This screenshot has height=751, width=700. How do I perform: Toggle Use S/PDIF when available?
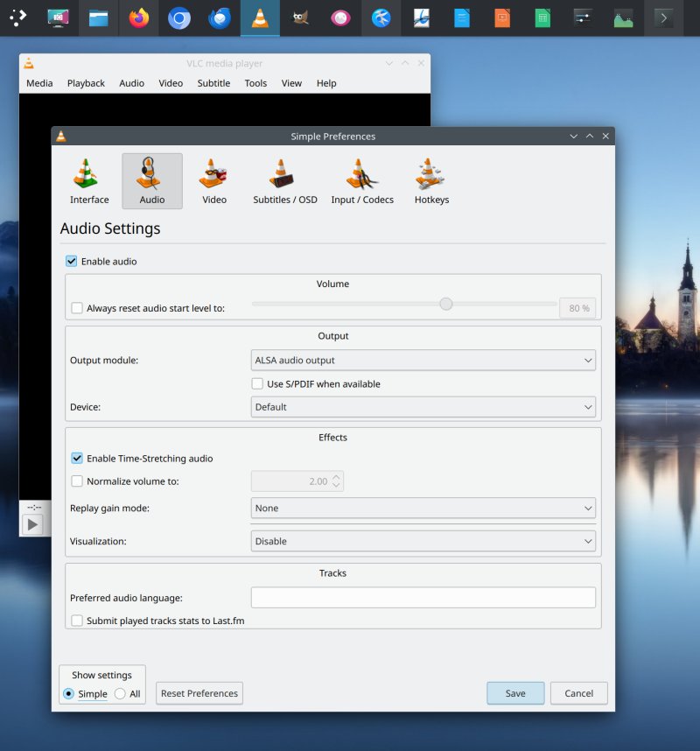click(x=257, y=383)
